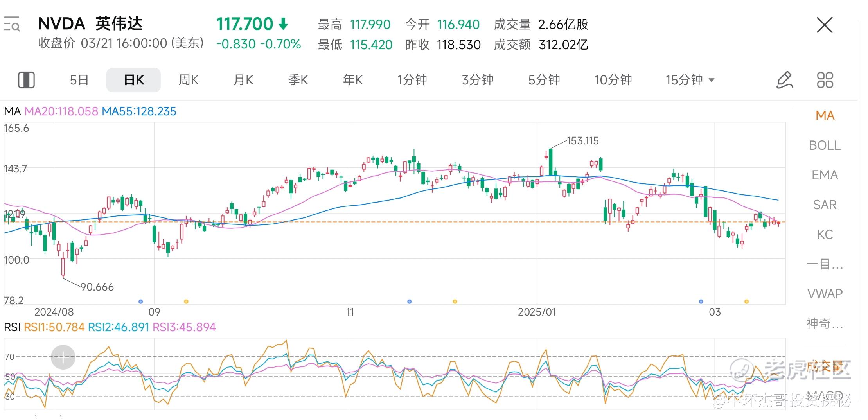Click the RSI3:45.894 legend label
The width and height of the screenshot is (868, 420).
point(184,327)
